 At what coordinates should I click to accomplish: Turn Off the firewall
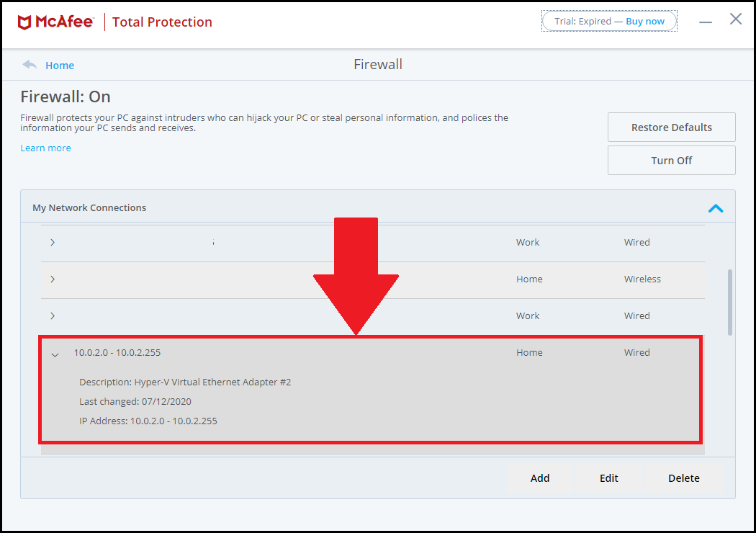click(x=671, y=161)
